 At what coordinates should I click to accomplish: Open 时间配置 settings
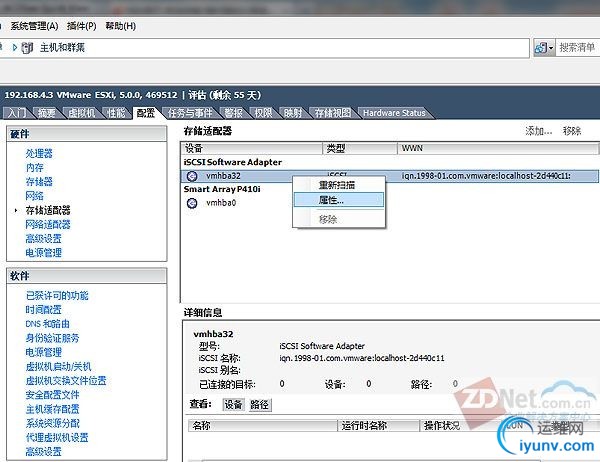point(43,310)
